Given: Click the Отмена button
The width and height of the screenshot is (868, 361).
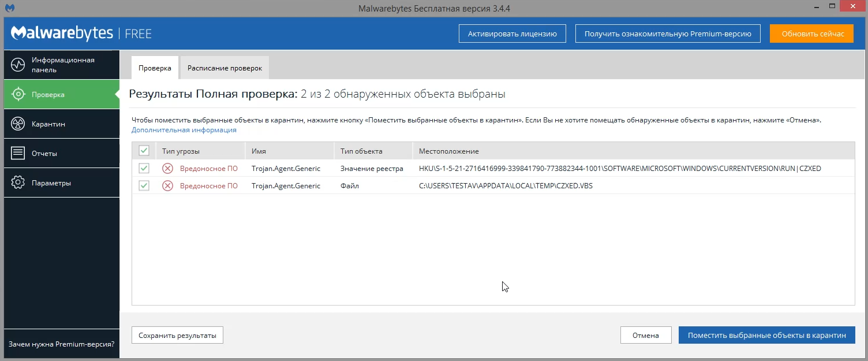Looking at the screenshot, I should [646, 335].
